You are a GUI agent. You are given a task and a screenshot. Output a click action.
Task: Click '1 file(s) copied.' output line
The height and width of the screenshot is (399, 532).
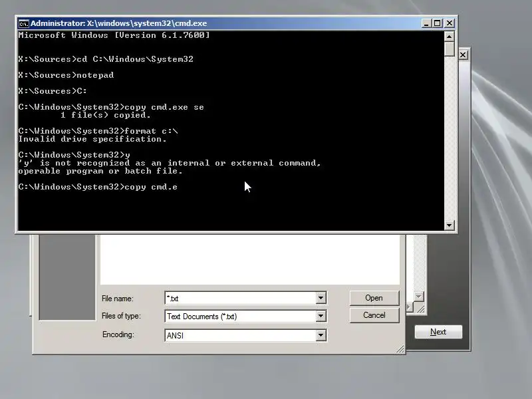point(106,115)
